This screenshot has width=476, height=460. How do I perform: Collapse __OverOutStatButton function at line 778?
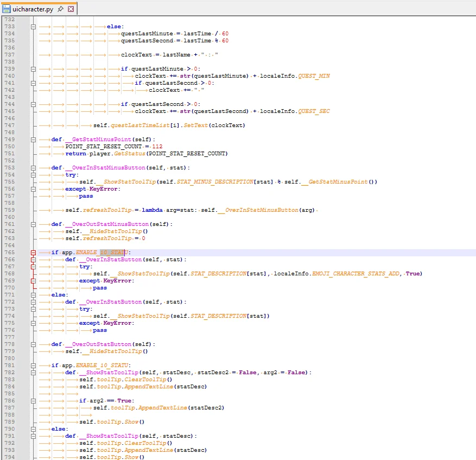tap(34, 344)
